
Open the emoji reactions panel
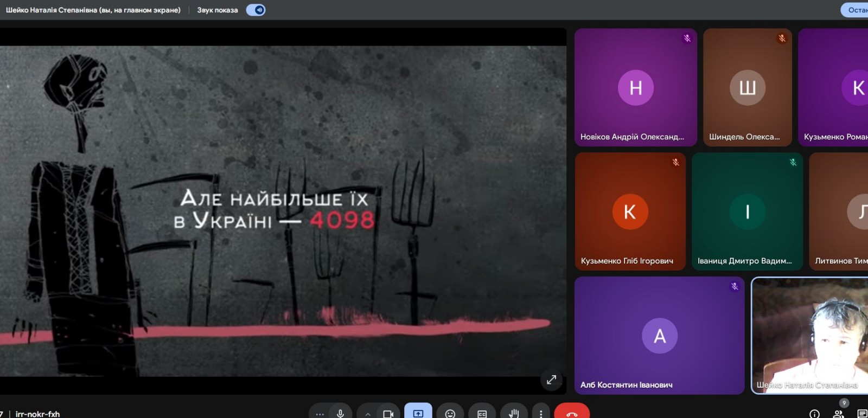coord(450,413)
